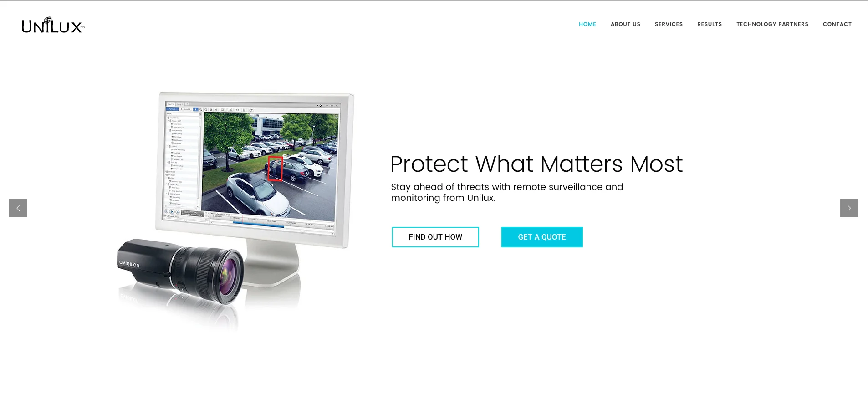Open the Home menu item

coord(587,24)
